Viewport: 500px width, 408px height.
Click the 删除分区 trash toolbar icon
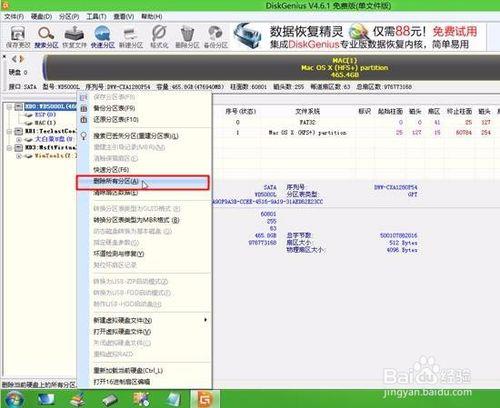[187, 37]
